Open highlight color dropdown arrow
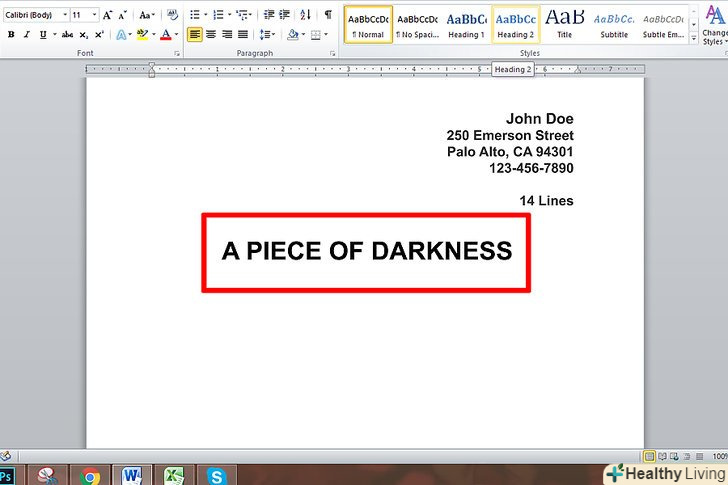728x485 pixels. 154,34
